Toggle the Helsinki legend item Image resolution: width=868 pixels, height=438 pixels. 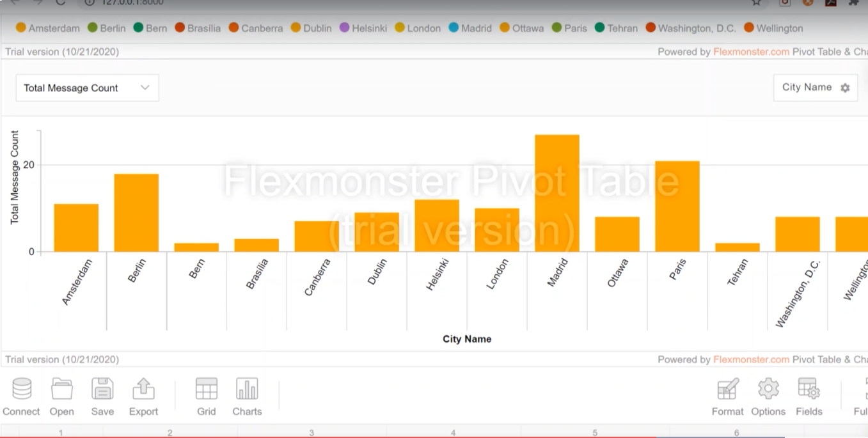click(x=363, y=28)
